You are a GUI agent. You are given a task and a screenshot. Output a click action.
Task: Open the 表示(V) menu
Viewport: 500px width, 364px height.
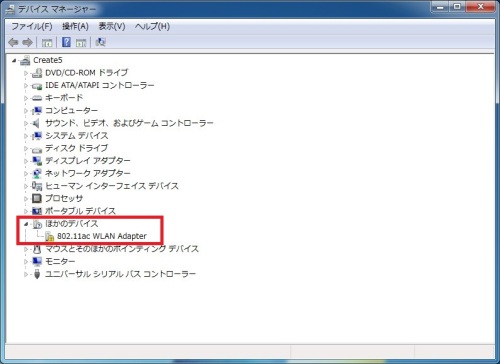112,26
